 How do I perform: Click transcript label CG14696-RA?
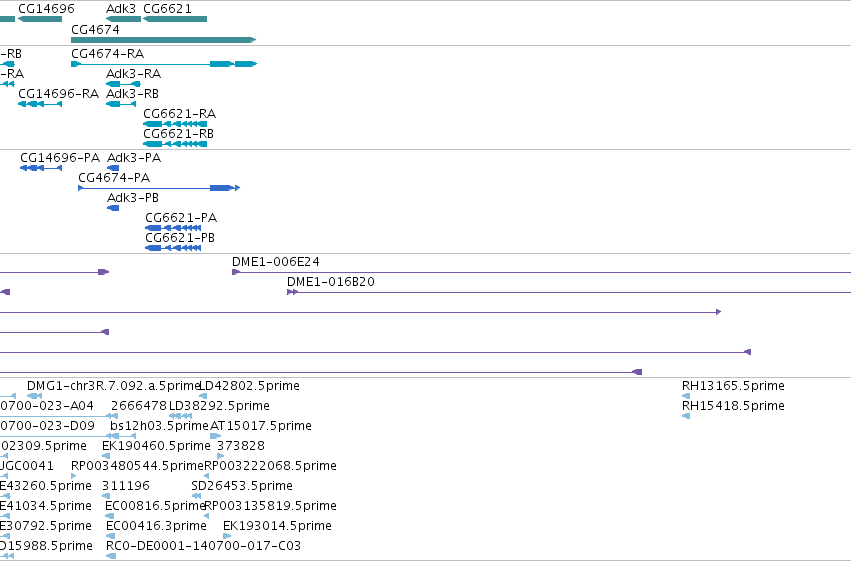click(x=59, y=94)
